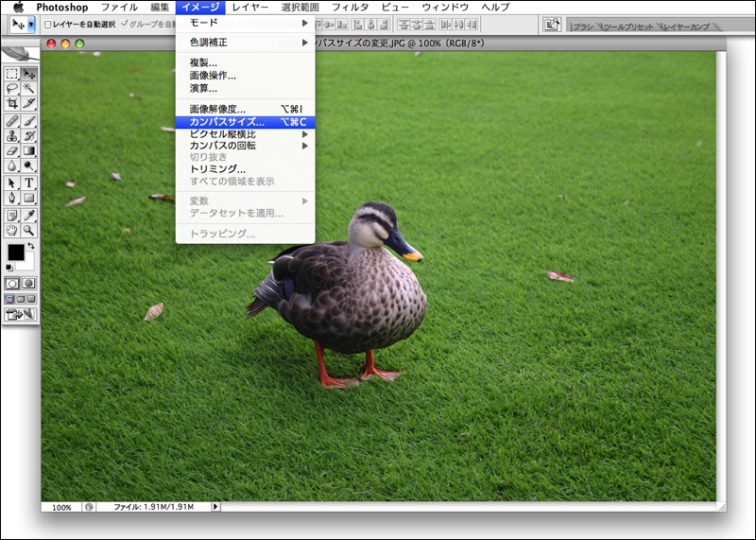Viewport: 756px width, 540px height.
Task: Enable Quick Mask mode in toolbox
Action: pyautogui.click(x=28, y=283)
